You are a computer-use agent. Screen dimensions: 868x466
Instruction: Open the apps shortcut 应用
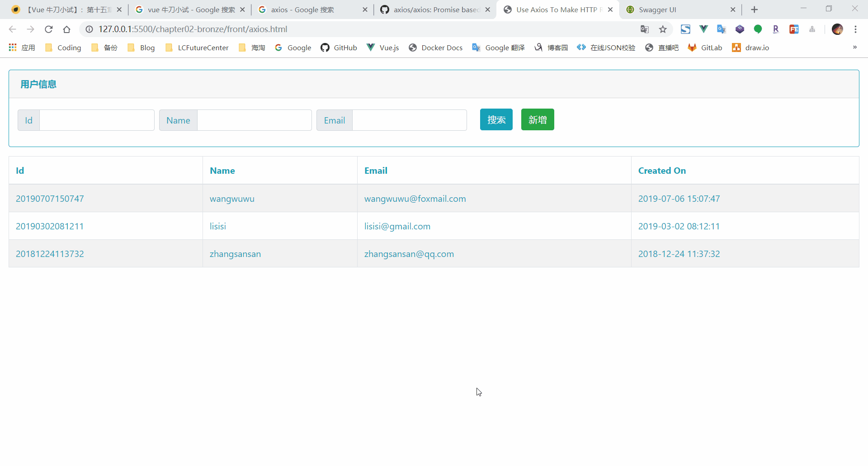click(22, 48)
